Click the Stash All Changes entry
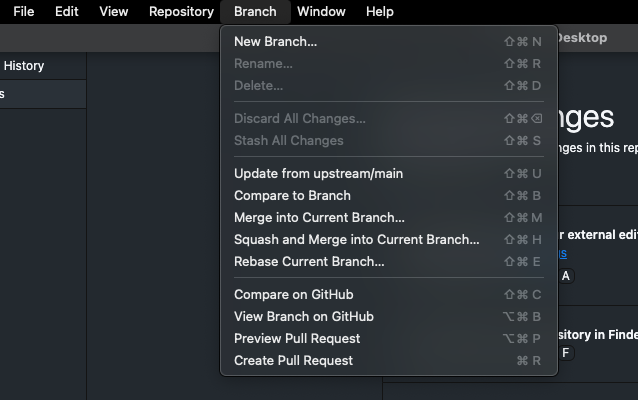 click(x=288, y=140)
